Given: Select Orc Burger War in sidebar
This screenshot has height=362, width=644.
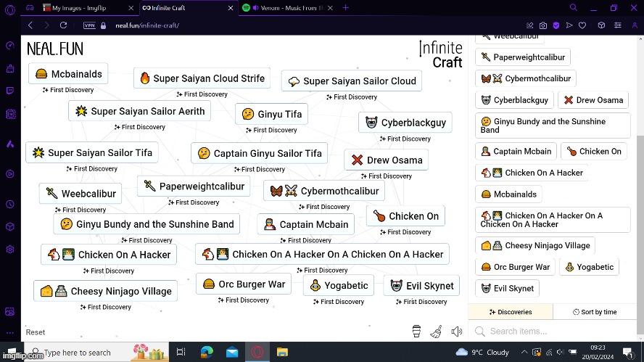Looking at the screenshot, I should [516, 267].
